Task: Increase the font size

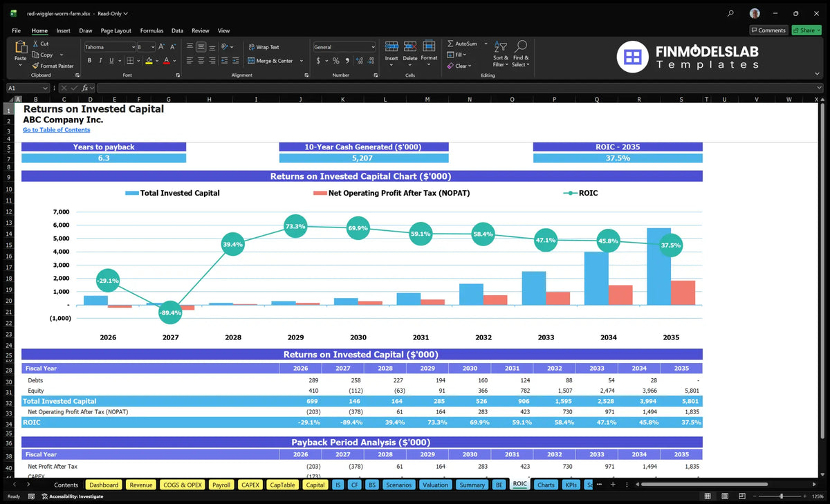Action: tap(162, 47)
